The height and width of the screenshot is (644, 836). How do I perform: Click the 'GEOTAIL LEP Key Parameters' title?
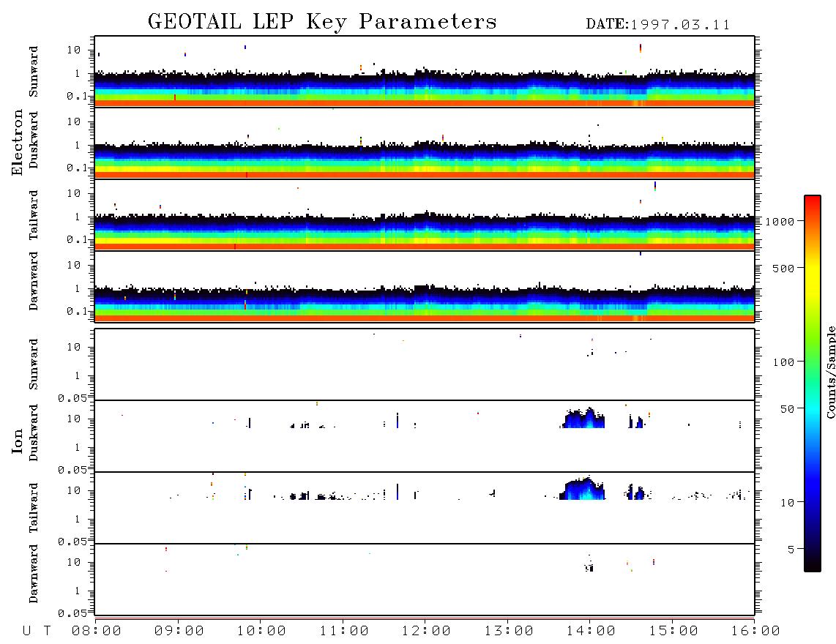coord(322,22)
